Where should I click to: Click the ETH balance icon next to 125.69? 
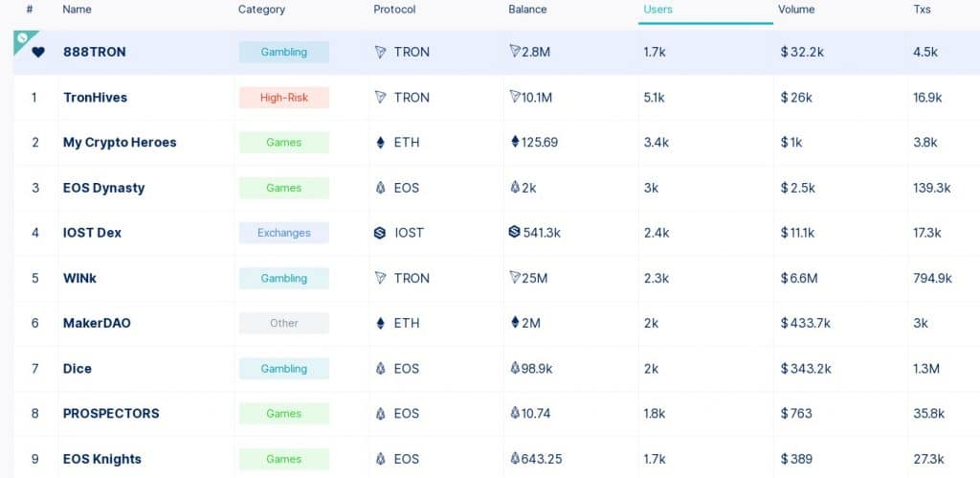point(515,142)
